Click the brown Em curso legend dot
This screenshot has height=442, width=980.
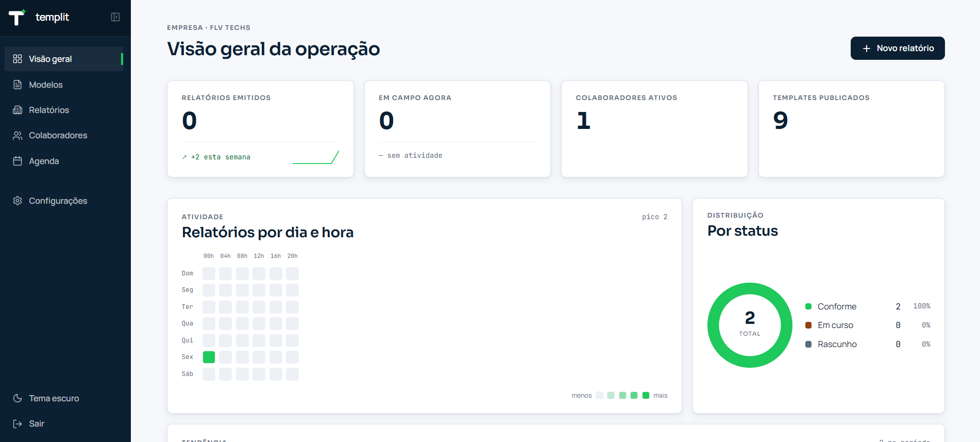pos(808,325)
